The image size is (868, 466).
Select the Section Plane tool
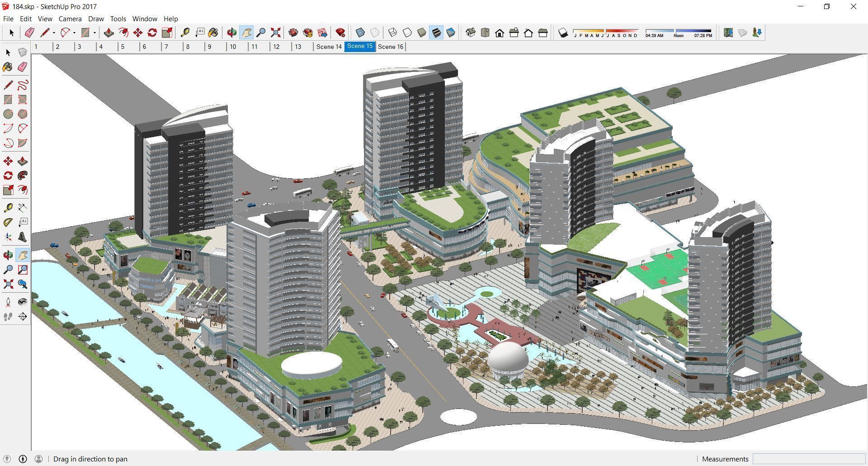tap(22, 317)
